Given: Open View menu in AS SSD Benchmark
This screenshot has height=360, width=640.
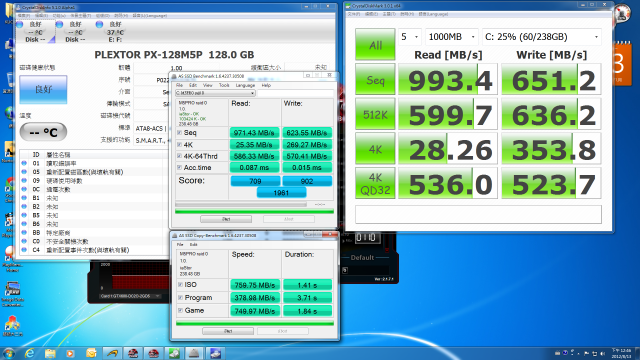Looking at the screenshot, I should [208, 85].
